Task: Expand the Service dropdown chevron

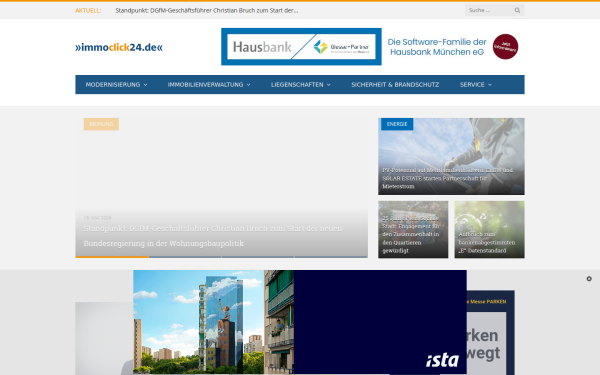Action: pos(490,85)
